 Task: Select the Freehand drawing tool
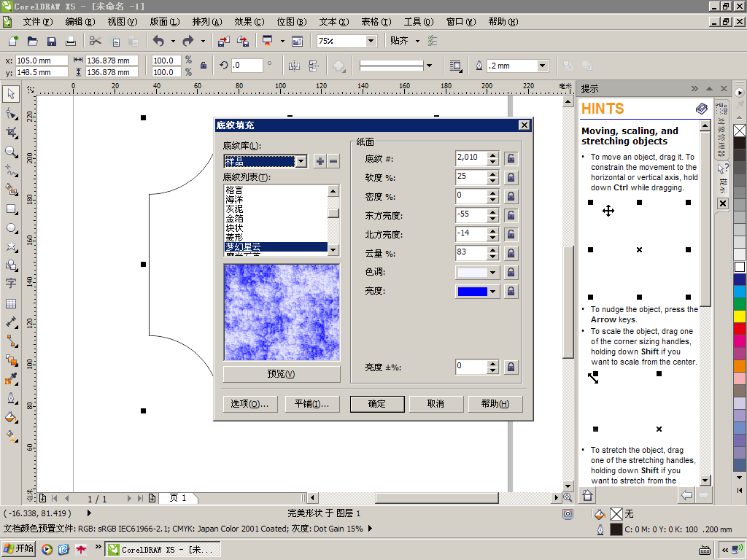(x=12, y=171)
